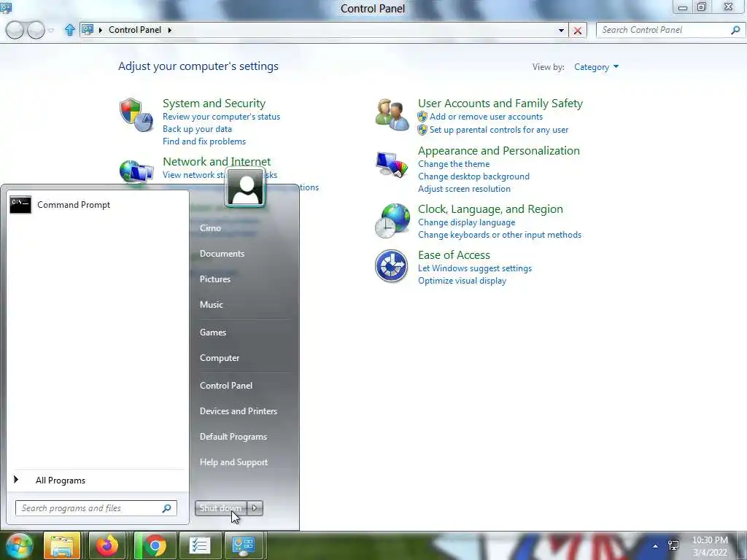
Task: Open the User Accounts people icon
Action: click(392, 114)
